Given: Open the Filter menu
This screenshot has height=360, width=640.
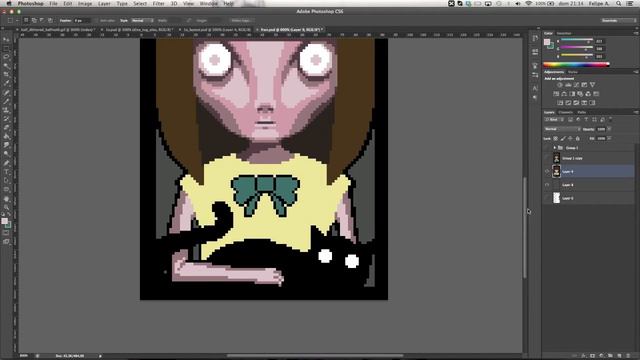Looking at the screenshot, I should point(158,4).
